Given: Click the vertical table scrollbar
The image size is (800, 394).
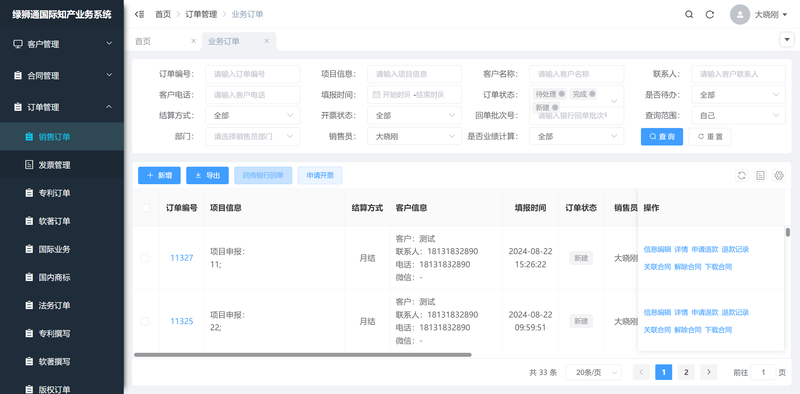Looking at the screenshot, I should (788, 232).
